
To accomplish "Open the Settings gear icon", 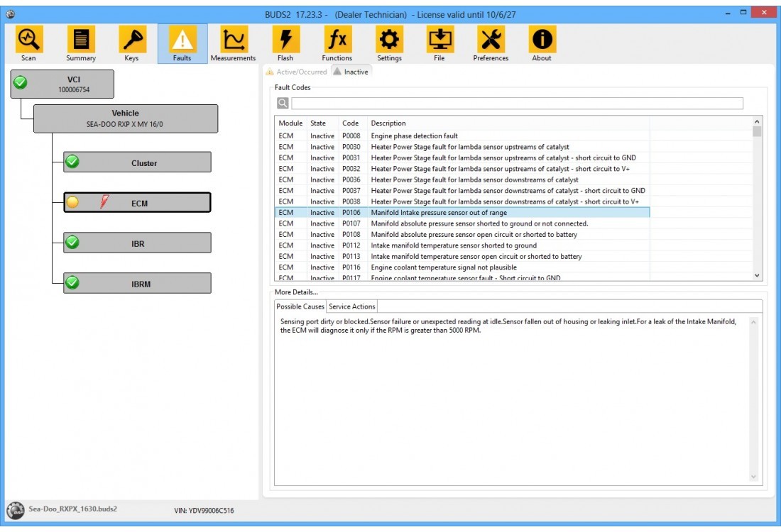I will pos(389,40).
